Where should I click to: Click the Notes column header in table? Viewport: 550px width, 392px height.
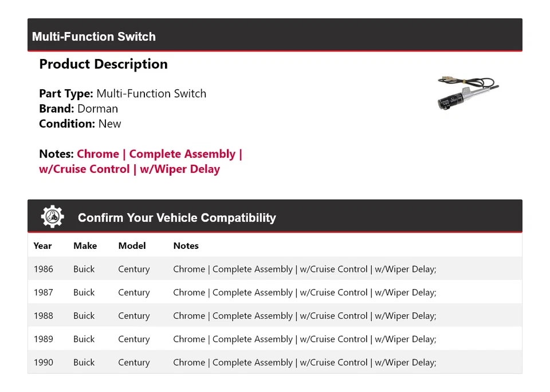tap(186, 246)
